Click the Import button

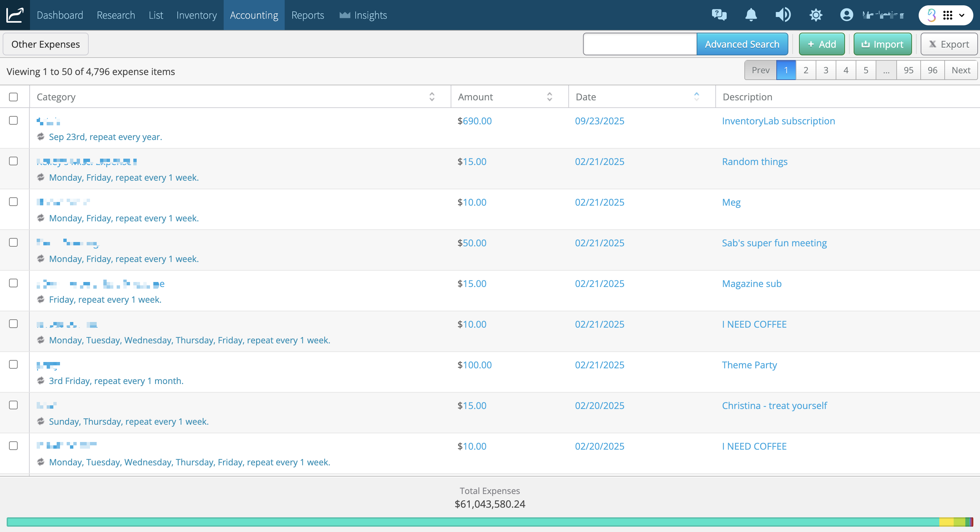pyautogui.click(x=882, y=44)
